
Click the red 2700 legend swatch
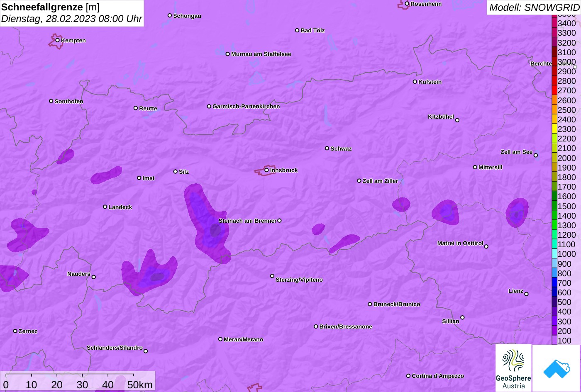554,90
